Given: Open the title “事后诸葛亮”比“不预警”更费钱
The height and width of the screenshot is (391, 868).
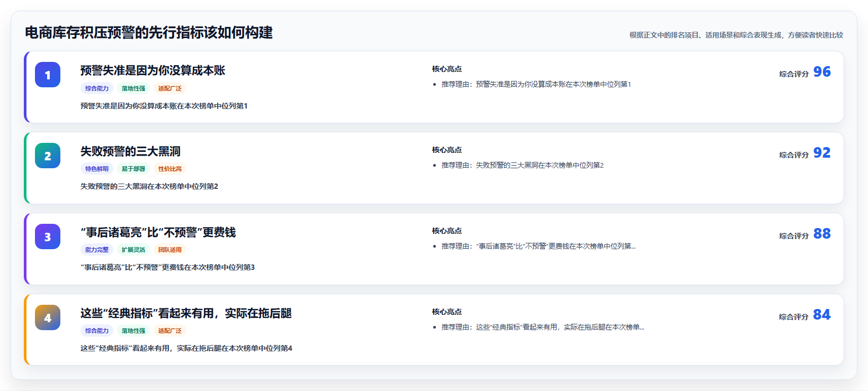Looking at the screenshot, I should [158, 232].
